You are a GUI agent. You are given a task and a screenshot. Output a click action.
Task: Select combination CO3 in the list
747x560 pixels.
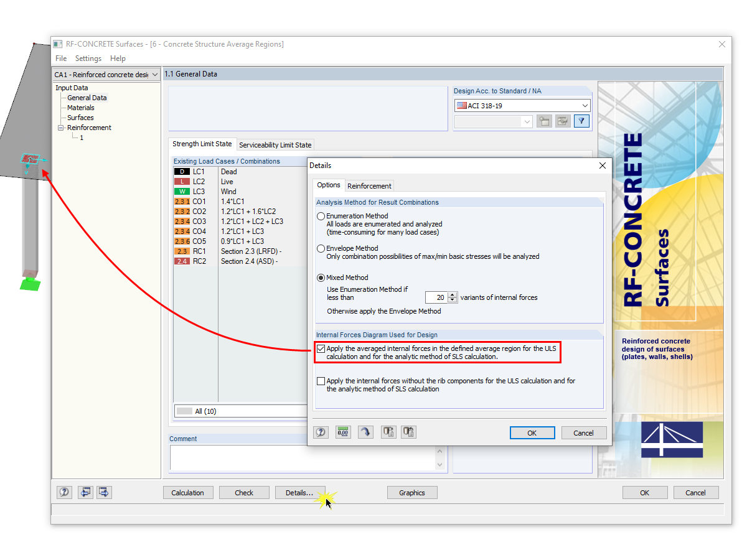(240, 222)
